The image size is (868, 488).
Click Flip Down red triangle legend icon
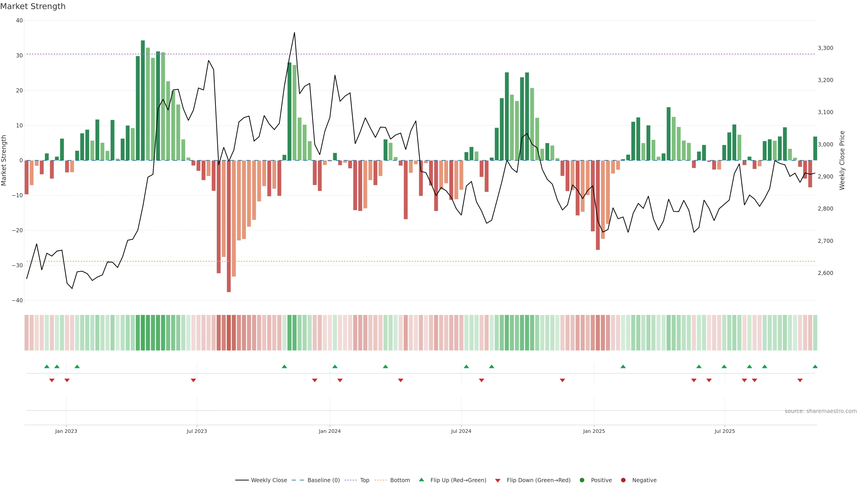pyautogui.click(x=498, y=481)
